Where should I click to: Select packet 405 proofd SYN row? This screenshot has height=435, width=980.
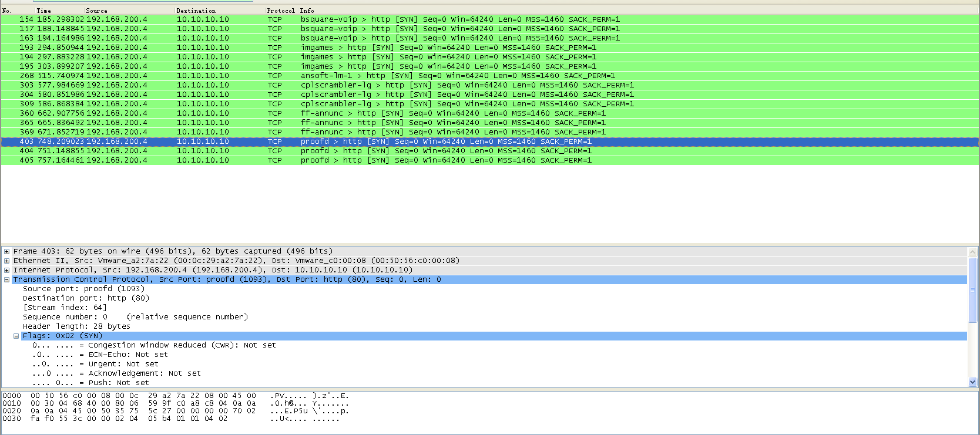click(490, 160)
